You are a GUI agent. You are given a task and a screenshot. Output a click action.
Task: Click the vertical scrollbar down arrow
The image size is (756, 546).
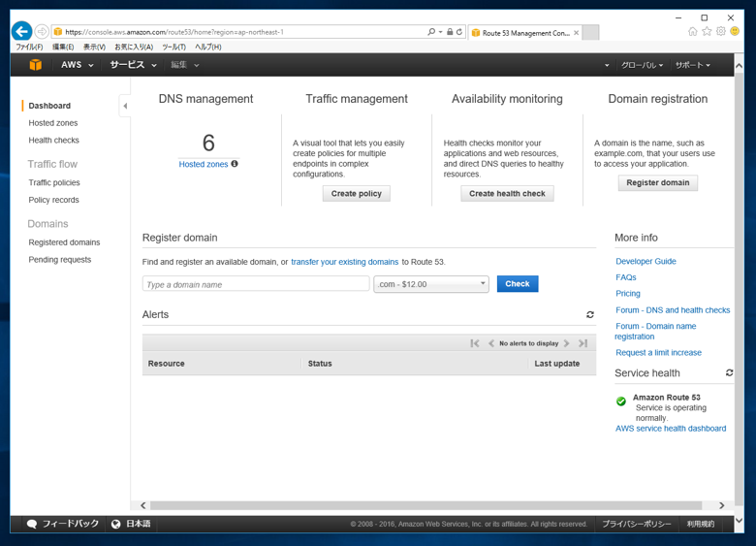(739, 521)
